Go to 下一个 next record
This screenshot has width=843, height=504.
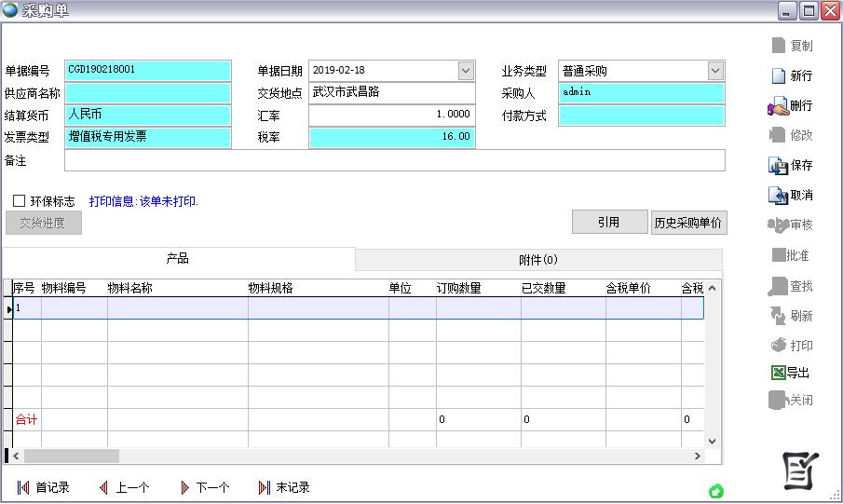coord(184,487)
